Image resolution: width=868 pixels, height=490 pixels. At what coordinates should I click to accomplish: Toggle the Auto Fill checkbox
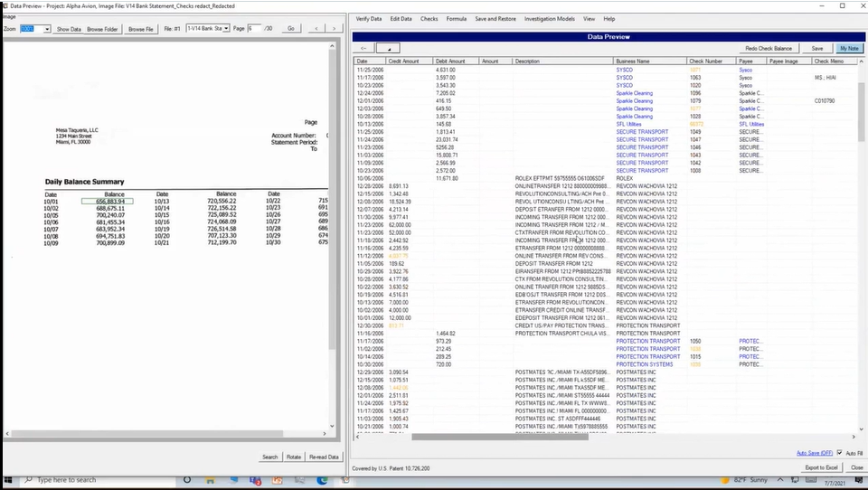839,453
